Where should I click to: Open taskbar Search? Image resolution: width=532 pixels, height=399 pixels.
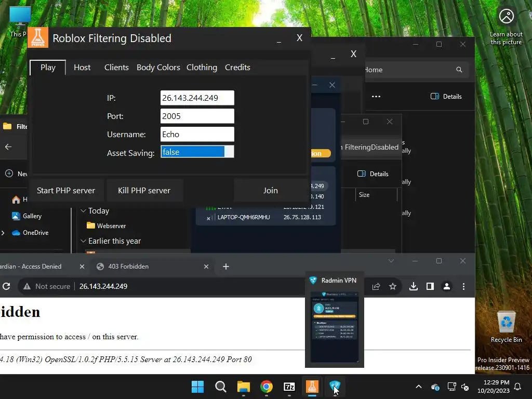click(x=220, y=387)
